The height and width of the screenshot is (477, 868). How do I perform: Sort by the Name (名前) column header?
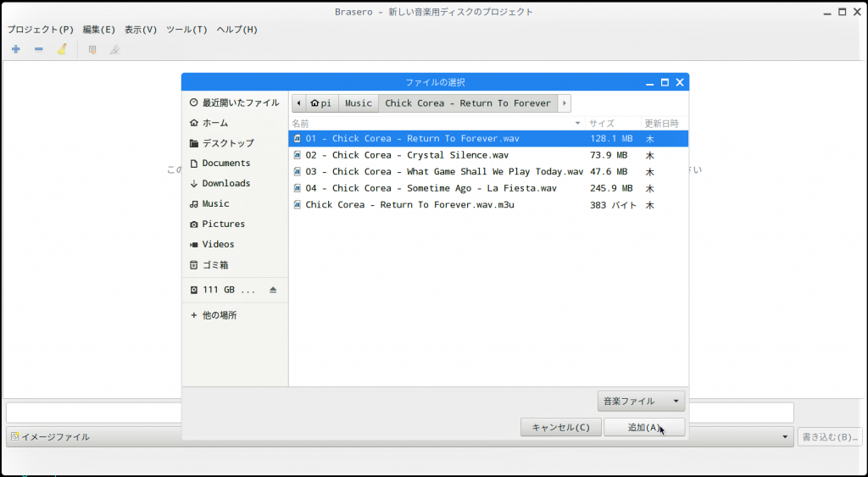[437, 124]
